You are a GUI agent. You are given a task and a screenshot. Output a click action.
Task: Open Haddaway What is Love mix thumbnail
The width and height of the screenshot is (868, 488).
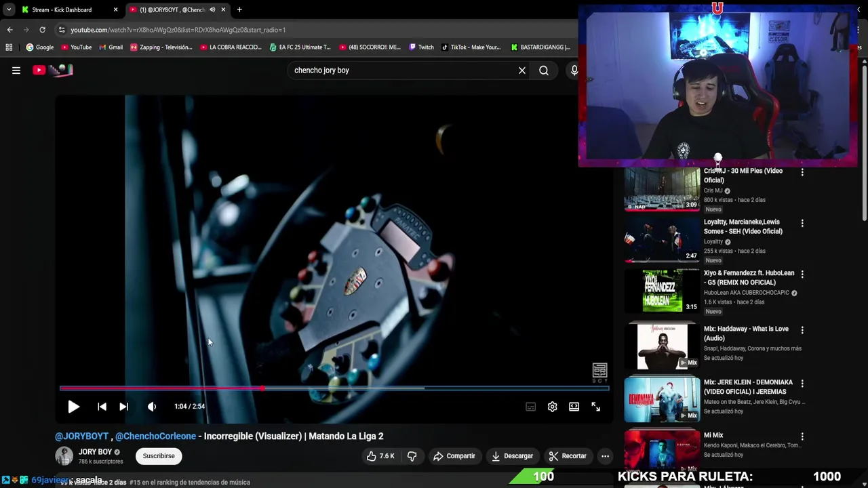tap(662, 346)
